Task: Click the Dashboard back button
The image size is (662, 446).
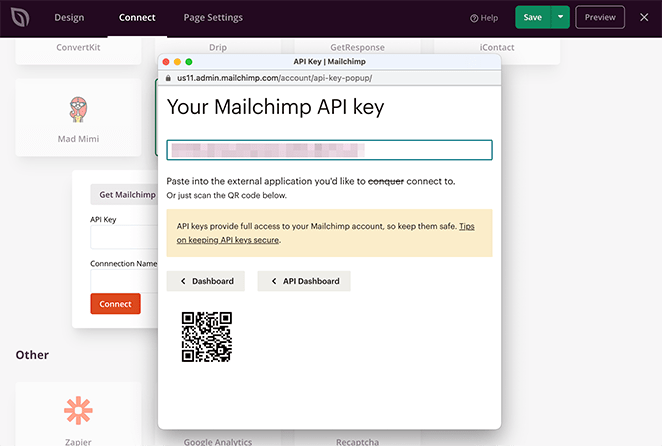Action: (x=206, y=281)
